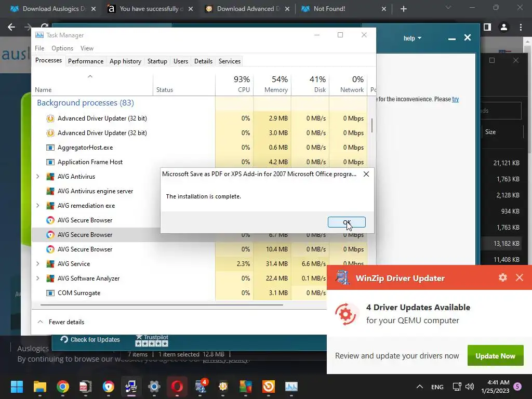
Task: Select first Advanced Driver Updater process icon
Action: tap(50, 118)
